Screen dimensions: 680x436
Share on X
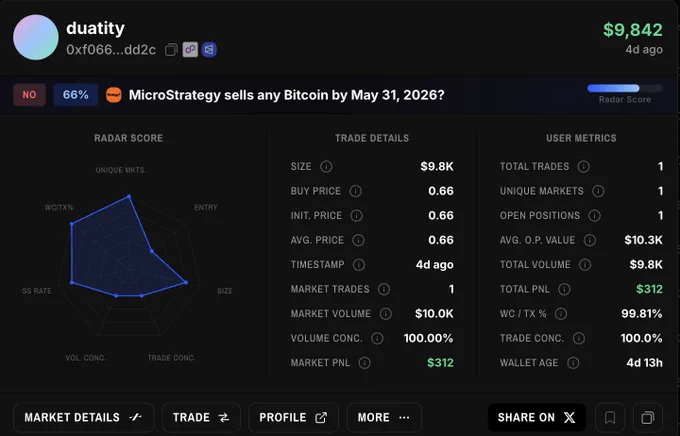click(x=537, y=418)
